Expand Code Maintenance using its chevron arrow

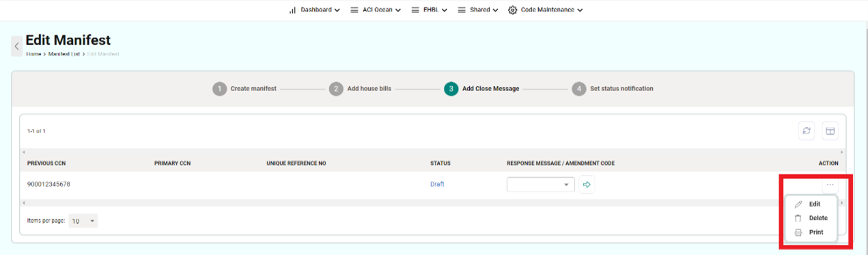click(x=580, y=10)
